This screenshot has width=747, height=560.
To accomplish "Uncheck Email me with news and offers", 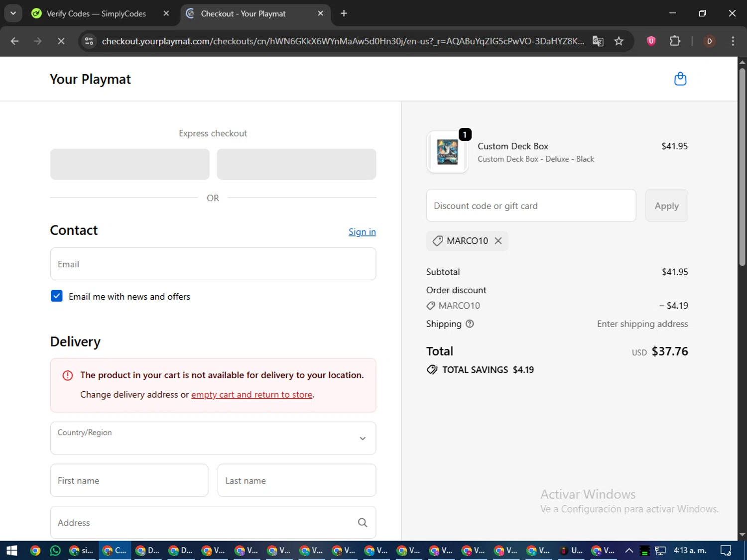I will pos(57,296).
